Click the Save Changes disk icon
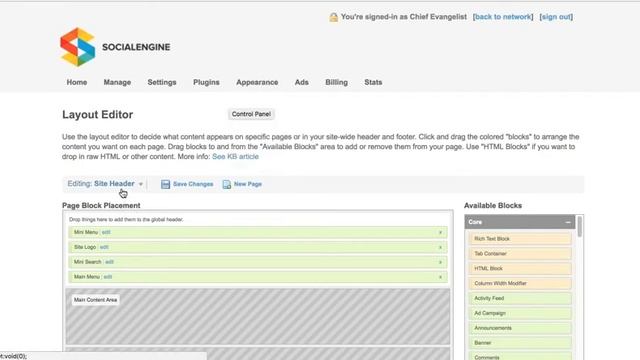This screenshot has height=360, width=640. point(165,184)
